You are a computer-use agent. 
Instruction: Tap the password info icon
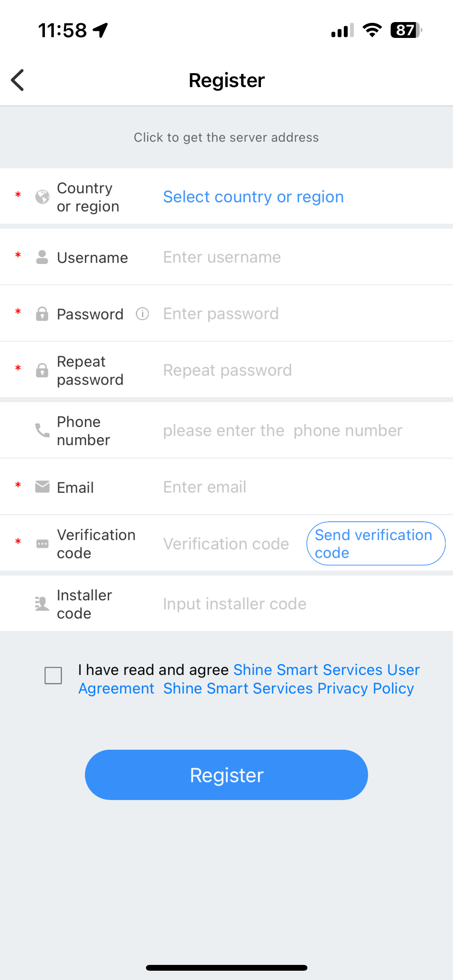pyautogui.click(x=142, y=314)
